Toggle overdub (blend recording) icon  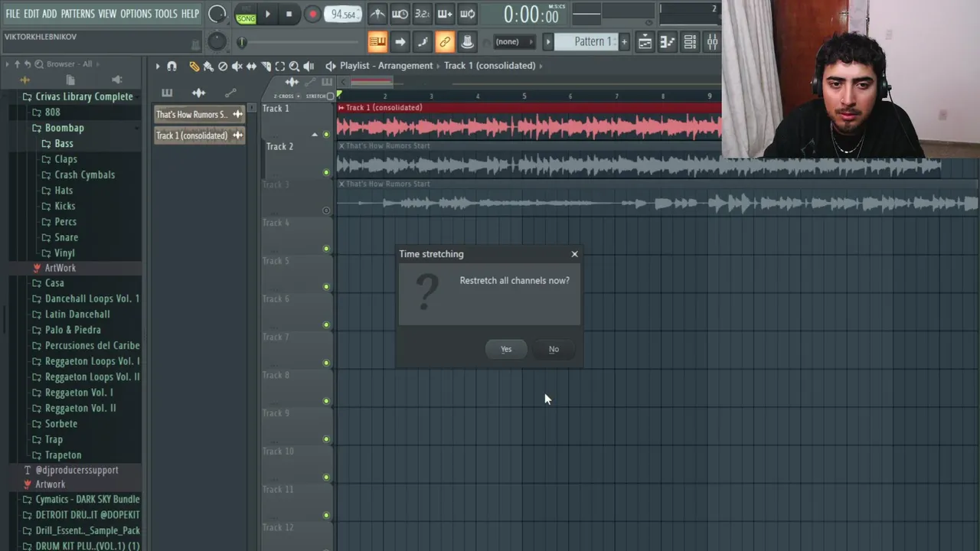(445, 14)
